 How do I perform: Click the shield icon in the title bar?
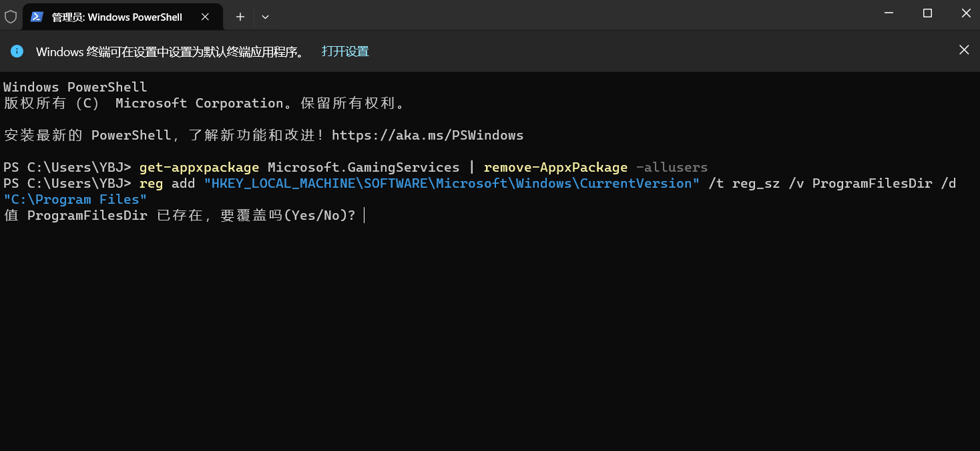tap(11, 16)
